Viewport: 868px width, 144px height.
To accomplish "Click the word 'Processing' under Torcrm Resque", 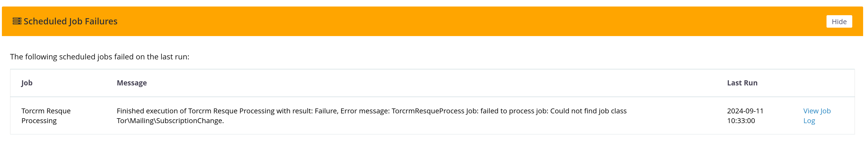I will 39,121.
